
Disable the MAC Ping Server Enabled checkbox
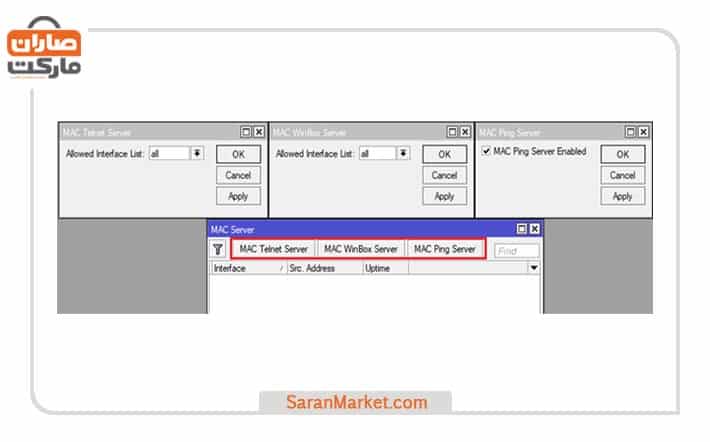coord(486,152)
